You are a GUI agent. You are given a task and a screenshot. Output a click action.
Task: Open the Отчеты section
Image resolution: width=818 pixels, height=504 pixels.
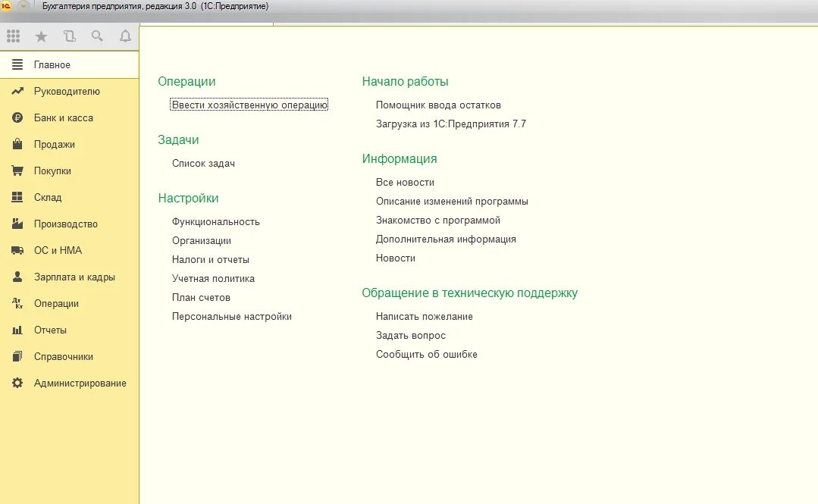70,330
